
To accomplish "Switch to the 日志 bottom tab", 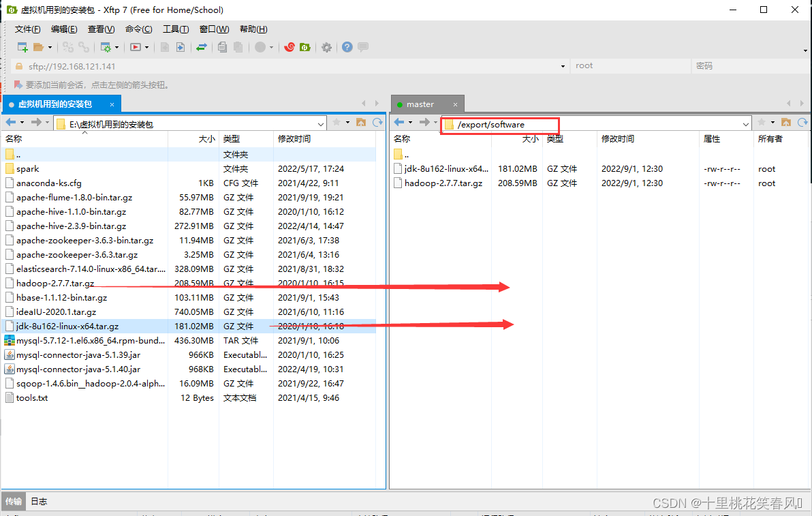I will tap(39, 501).
